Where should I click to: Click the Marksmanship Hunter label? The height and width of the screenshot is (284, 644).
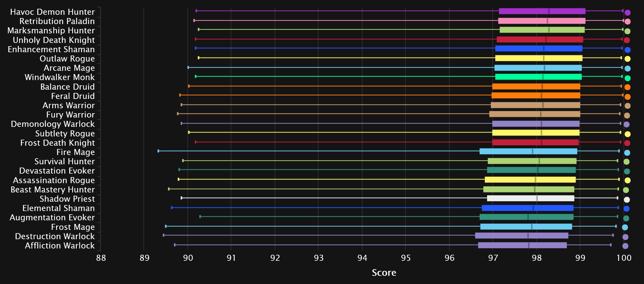pos(51,31)
